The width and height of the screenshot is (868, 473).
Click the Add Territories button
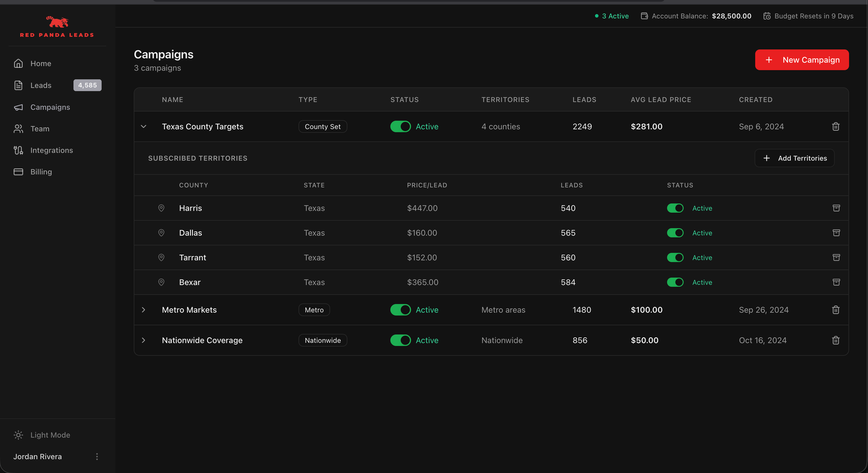tap(794, 159)
